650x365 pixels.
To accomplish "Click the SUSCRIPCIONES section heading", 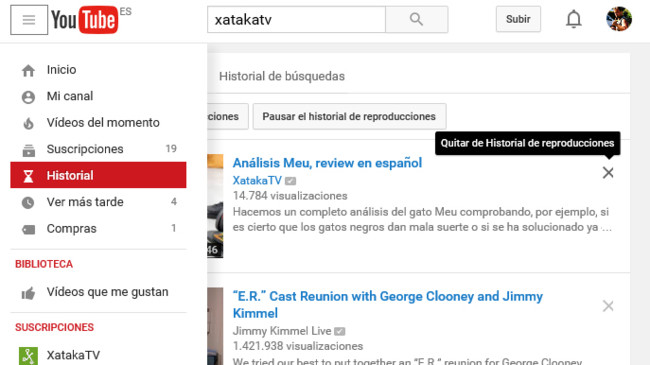I will pyautogui.click(x=54, y=327).
